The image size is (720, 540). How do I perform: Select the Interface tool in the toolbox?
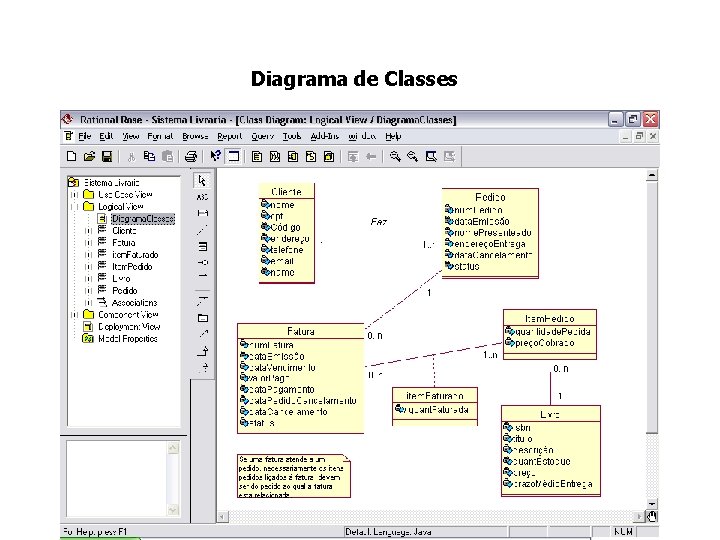202,262
